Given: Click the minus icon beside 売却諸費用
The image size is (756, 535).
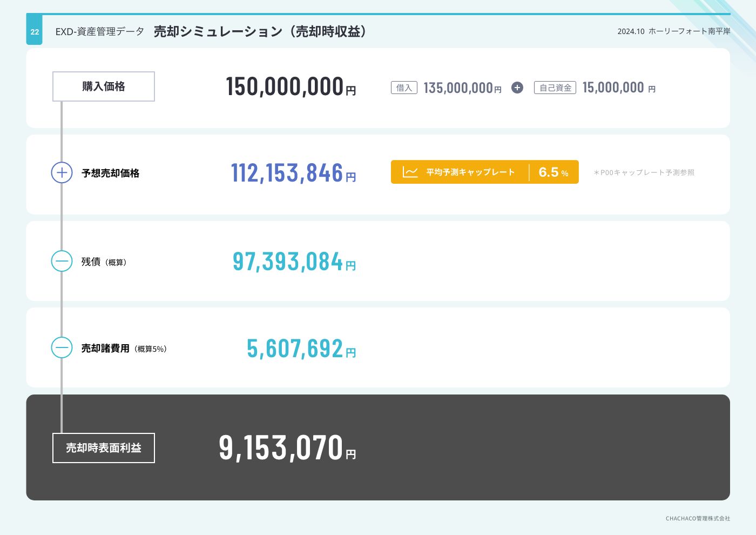Looking at the screenshot, I should 62,347.
